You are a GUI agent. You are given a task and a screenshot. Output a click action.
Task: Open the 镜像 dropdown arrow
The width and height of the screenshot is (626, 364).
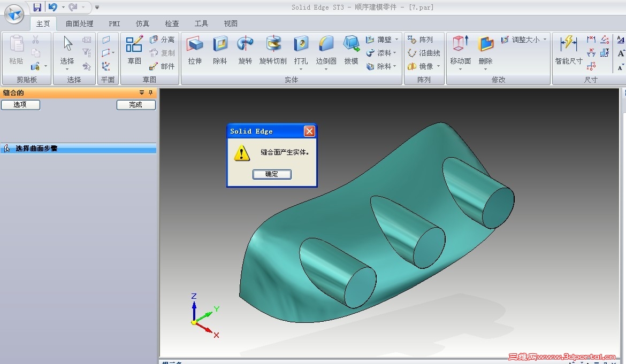[438, 66]
